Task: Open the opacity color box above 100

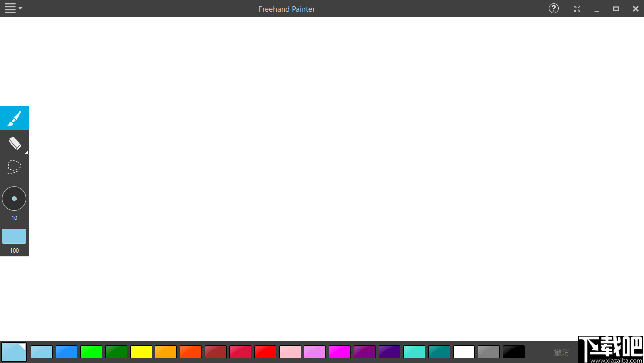Action: [x=14, y=236]
